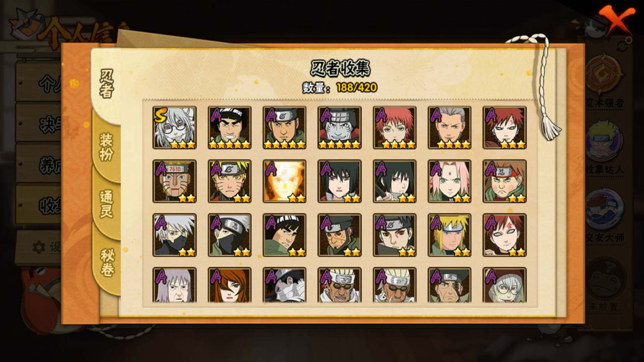Click the 忍术强者 badge icon
Image resolution: width=644 pixels, height=362 pixels.
604,74
